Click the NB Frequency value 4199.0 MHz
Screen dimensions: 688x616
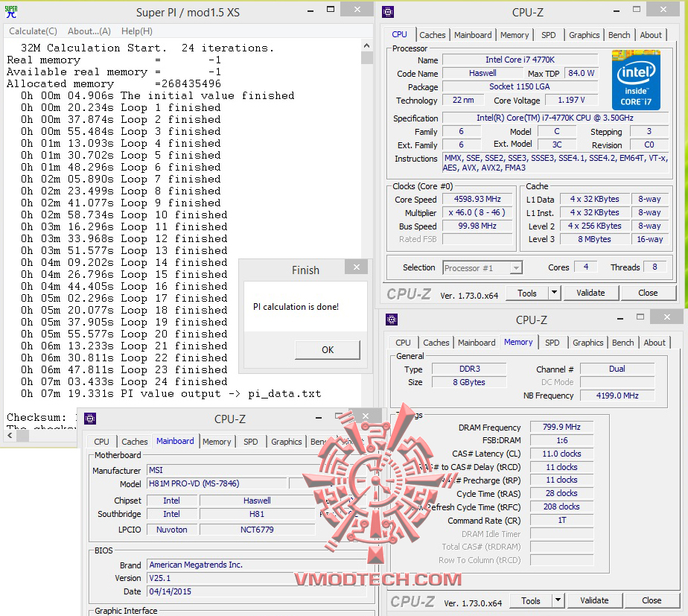tap(617, 396)
